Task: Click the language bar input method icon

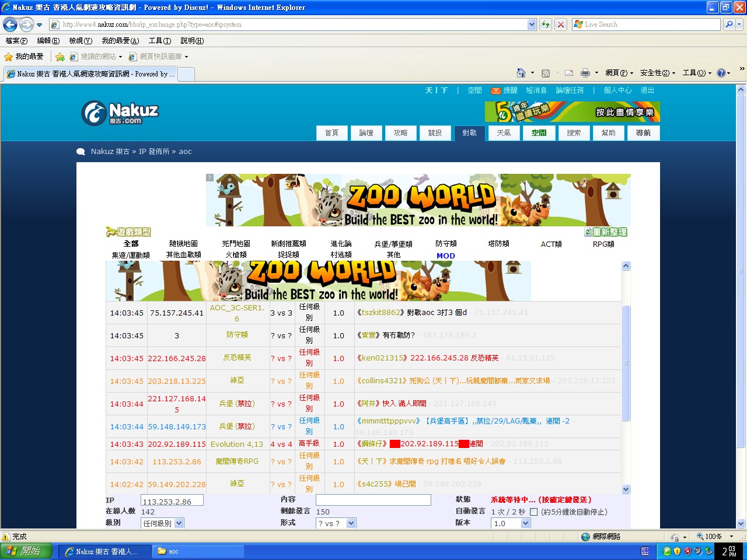Action: coord(645,551)
